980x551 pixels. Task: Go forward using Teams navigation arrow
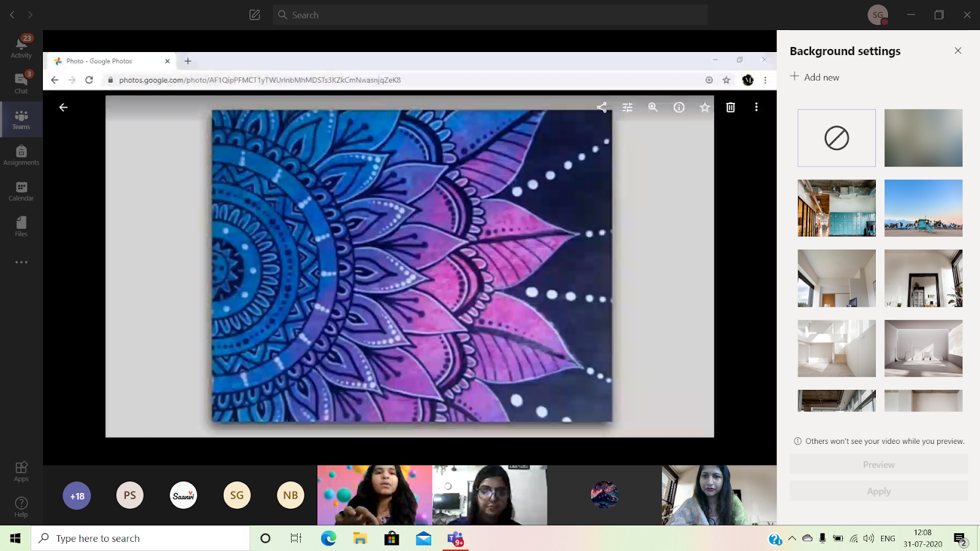point(30,15)
